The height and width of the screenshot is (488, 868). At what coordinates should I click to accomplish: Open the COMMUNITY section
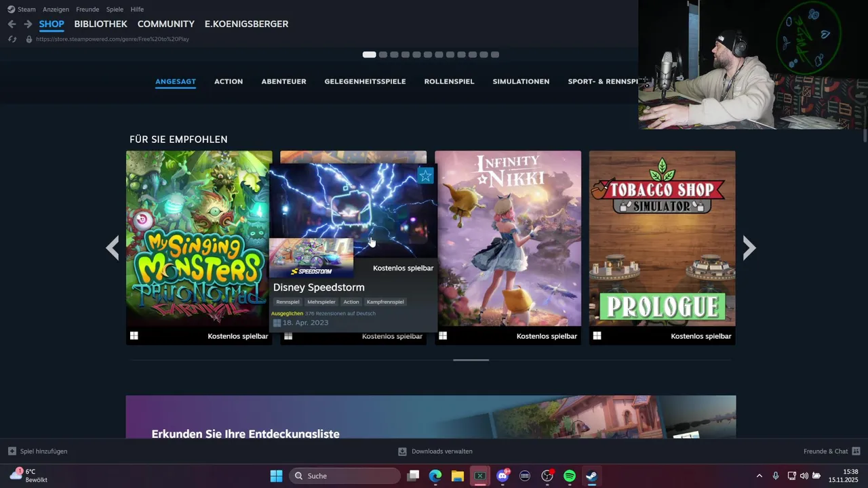point(166,24)
